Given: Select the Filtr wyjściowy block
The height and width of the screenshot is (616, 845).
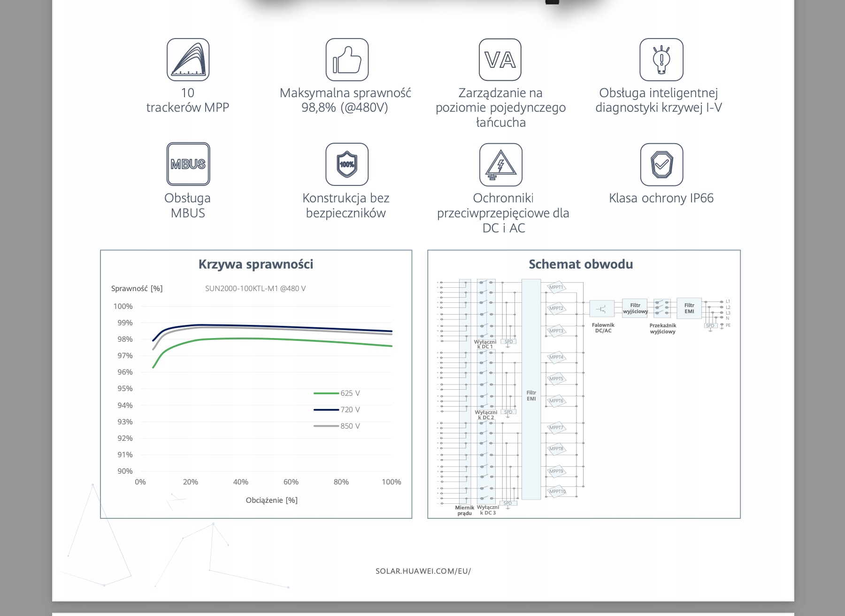Looking at the screenshot, I should click(x=635, y=308).
